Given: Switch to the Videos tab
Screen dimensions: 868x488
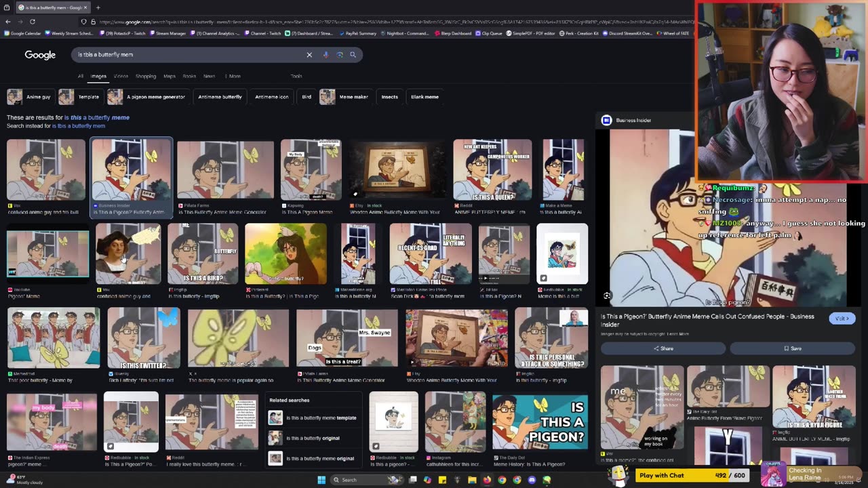Looking at the screenshot, I should tap(121, 76).
